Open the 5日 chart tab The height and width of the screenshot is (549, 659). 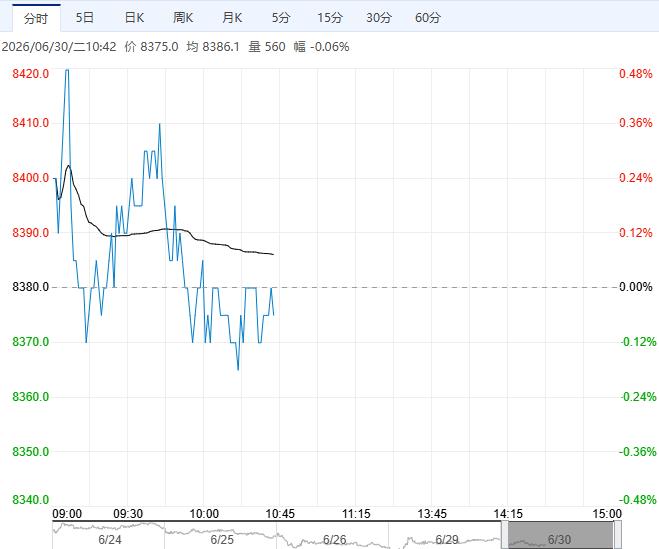point(85,18)
